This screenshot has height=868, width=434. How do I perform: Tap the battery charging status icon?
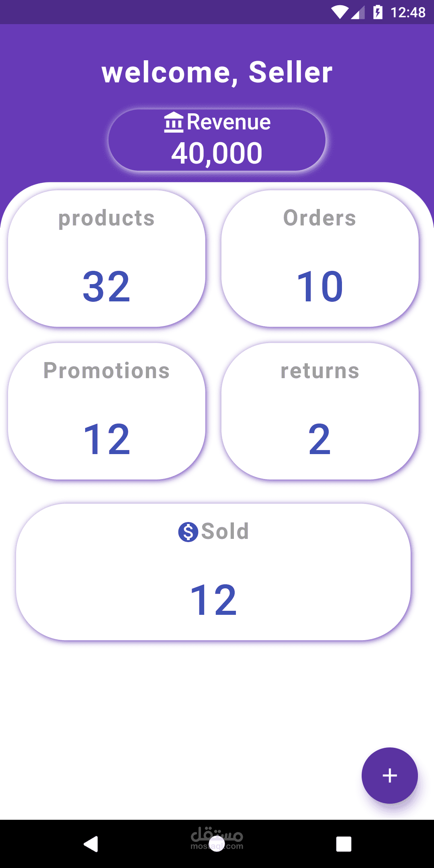tap(378, 12)
